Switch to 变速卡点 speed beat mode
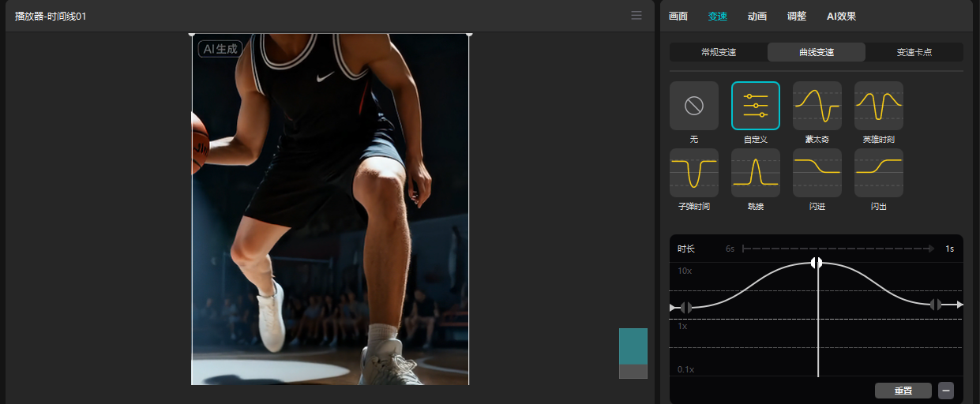Screen dimensions: 980x404 (914, 53)
